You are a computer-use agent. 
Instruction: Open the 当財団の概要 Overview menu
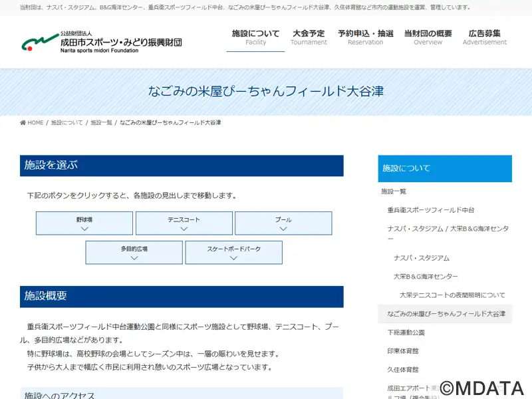(428, 37)
